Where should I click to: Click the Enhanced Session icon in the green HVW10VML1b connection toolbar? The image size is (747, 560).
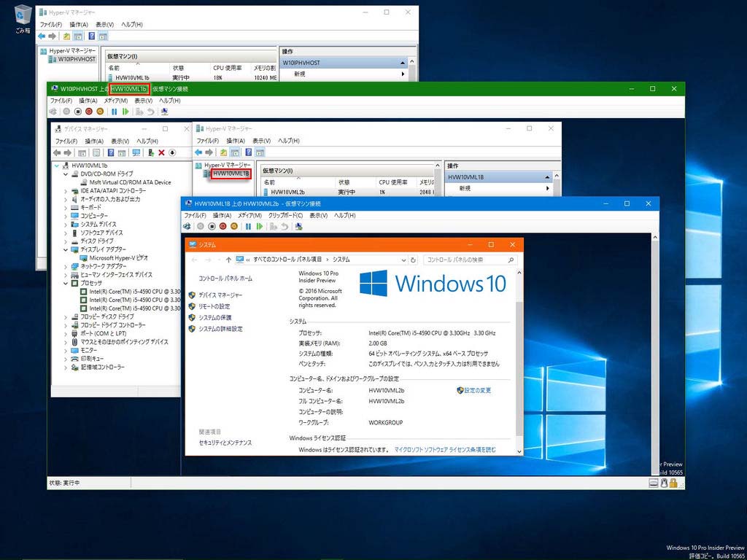(x=164, y=112)
